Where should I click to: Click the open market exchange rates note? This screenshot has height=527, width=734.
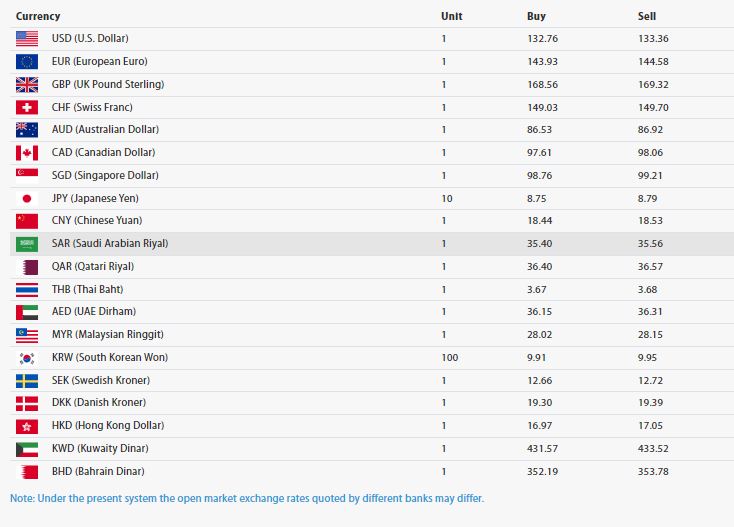pos(247,498)
